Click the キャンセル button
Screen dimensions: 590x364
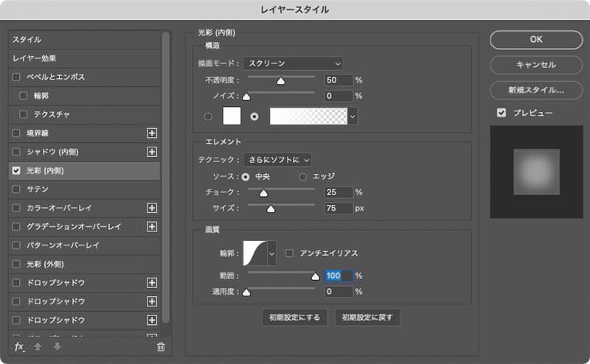point(536,65)
